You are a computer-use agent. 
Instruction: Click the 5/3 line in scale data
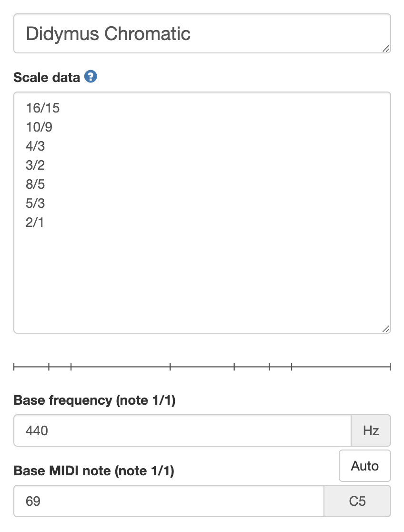pos(35,204)
